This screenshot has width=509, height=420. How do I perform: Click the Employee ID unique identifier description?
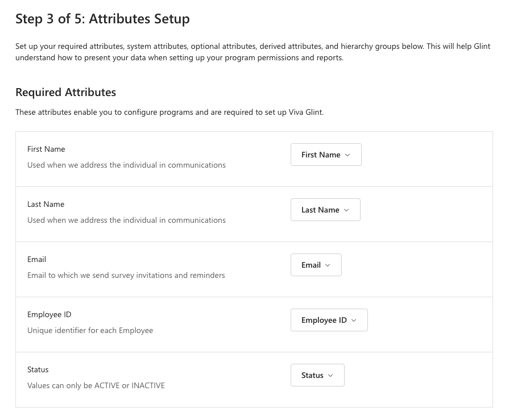click(90, 330)
